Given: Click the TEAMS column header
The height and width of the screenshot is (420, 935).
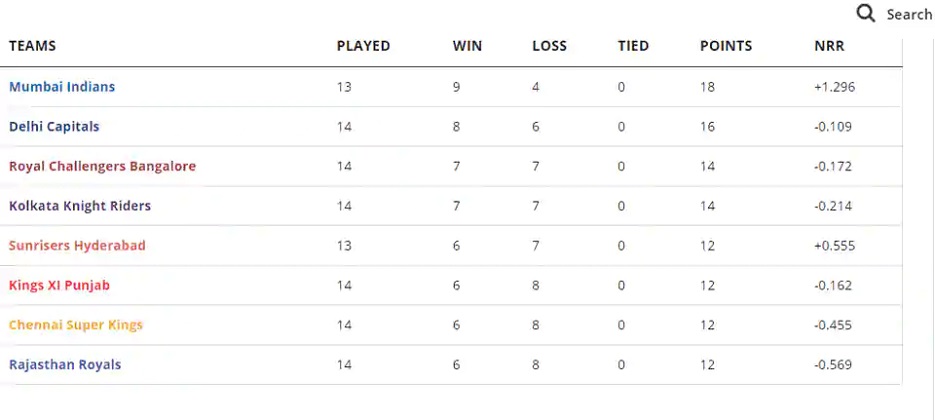Looking at the screenshot, I should 32,46.
